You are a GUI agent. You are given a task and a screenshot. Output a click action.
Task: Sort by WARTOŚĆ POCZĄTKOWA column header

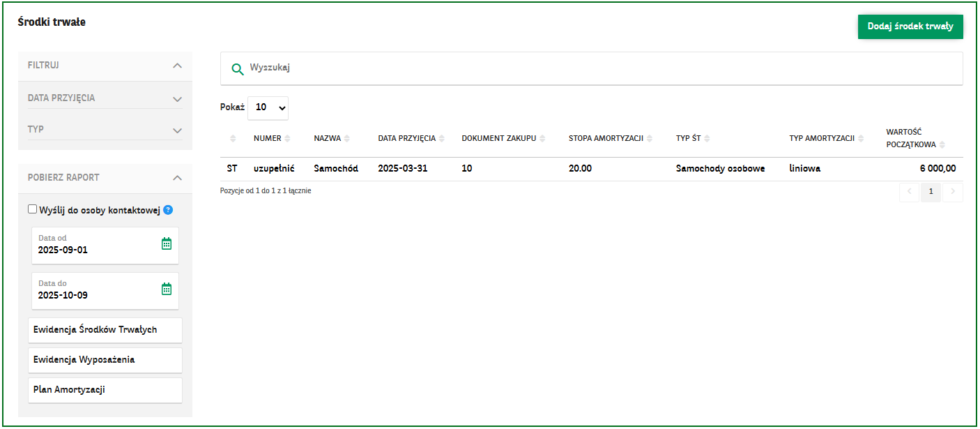(x=916, y=138)
